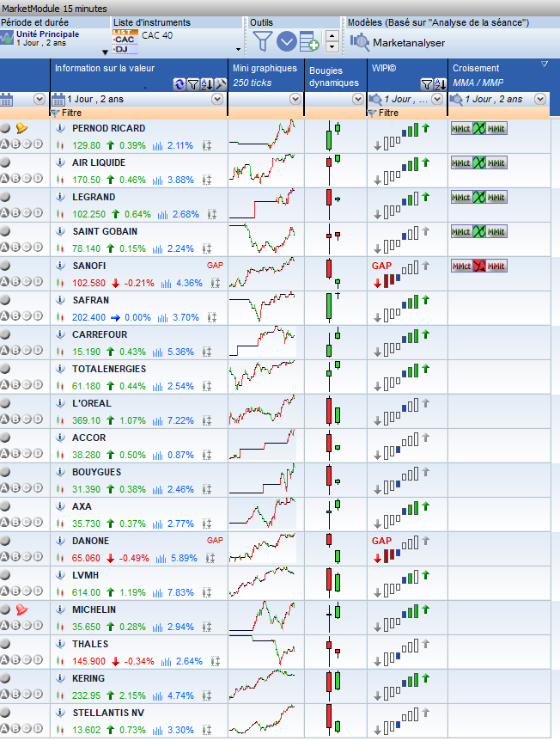The height and width of the screenshot is (741, 560).
Task: Click the dynamic candles for L'OREAL
Action: 333,411
